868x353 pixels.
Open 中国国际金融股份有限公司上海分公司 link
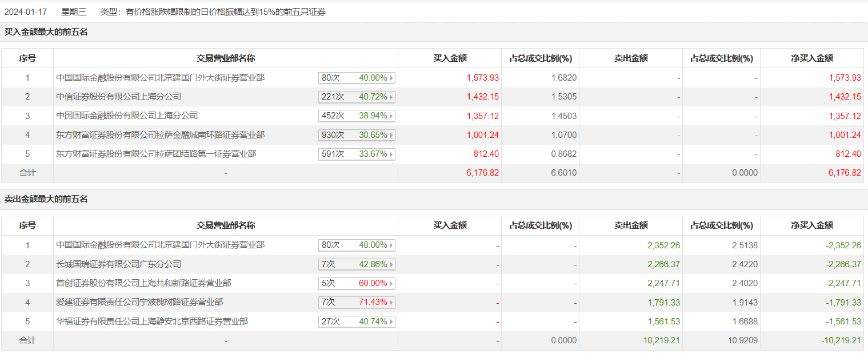[x=127, y=116]
